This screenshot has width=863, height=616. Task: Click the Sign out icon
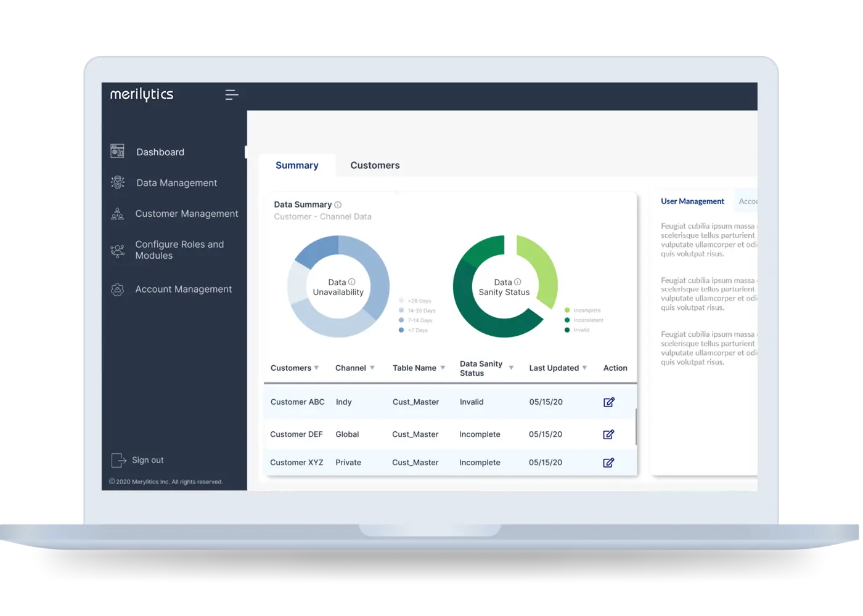(118, 460)
